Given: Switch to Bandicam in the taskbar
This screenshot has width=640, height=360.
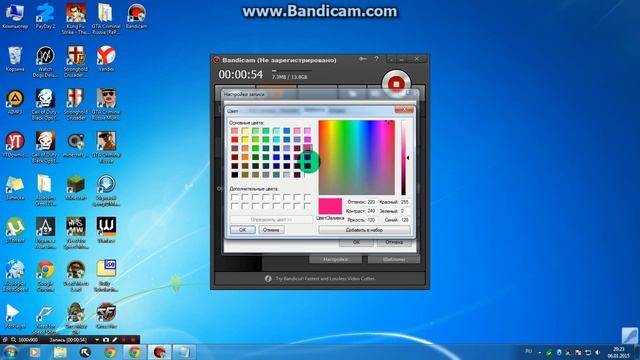Looking at the screenshot, I should [160, 352].
